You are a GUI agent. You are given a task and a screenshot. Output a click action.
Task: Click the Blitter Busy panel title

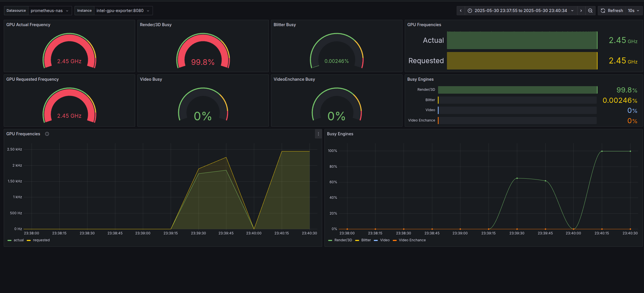click(x=285, y=25)
